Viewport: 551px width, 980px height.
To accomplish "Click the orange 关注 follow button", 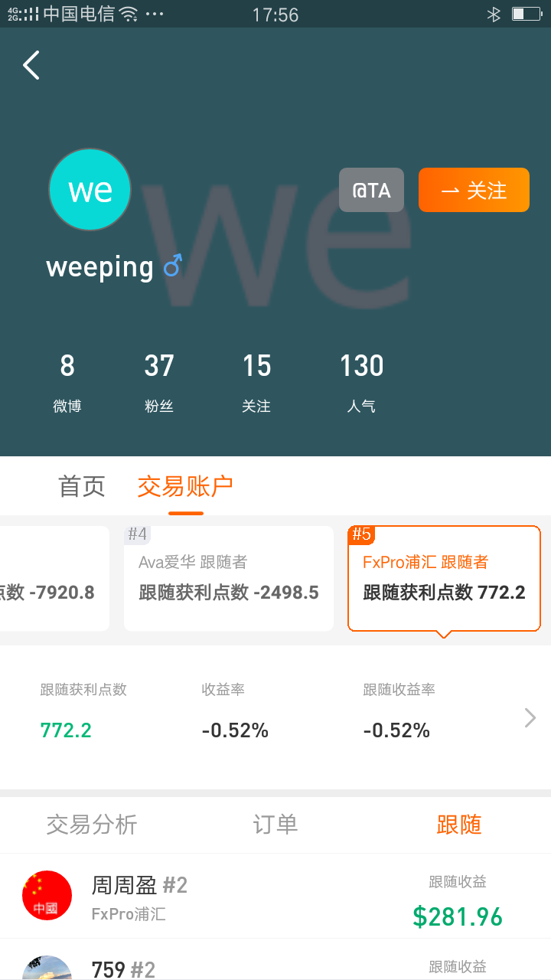I will click(x=474, y=190).
